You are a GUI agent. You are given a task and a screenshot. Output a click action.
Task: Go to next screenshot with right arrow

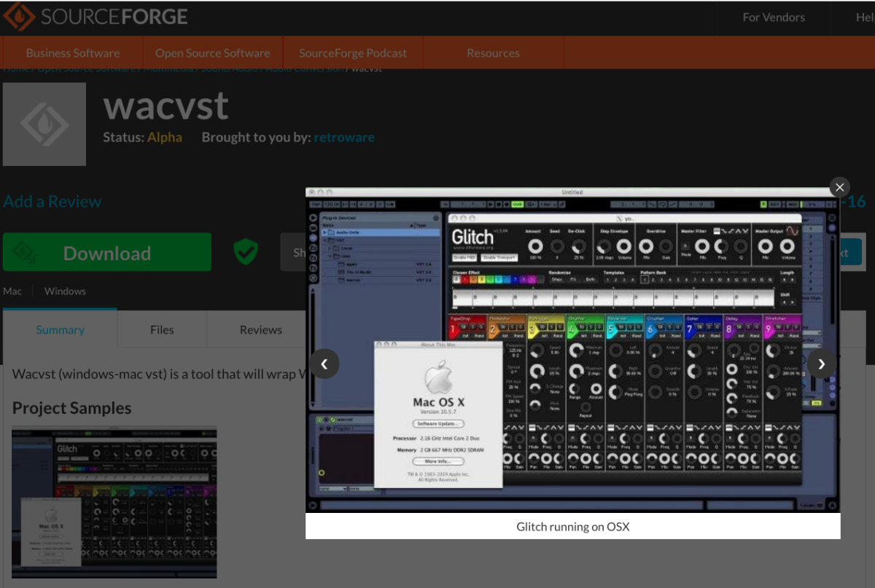(822, 364)
